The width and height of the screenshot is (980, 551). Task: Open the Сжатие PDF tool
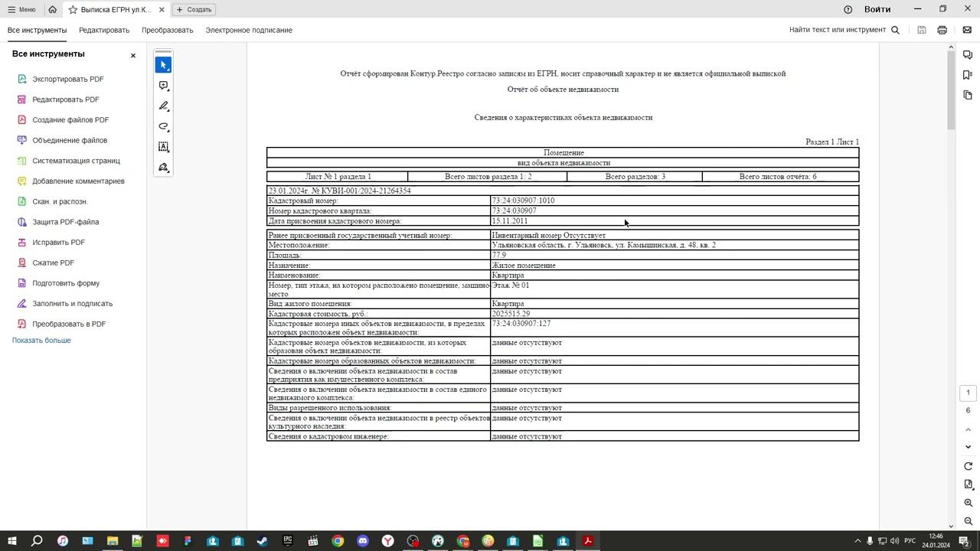click(53, 262)
